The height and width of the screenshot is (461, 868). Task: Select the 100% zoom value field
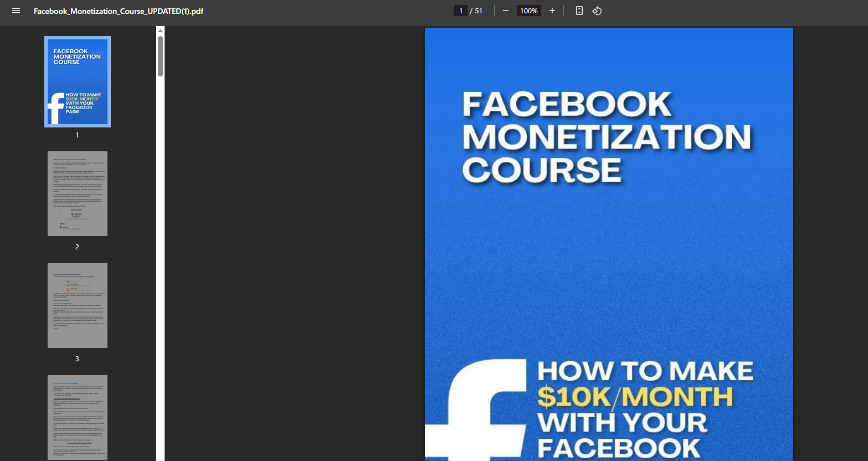click(x=528, y=11)
